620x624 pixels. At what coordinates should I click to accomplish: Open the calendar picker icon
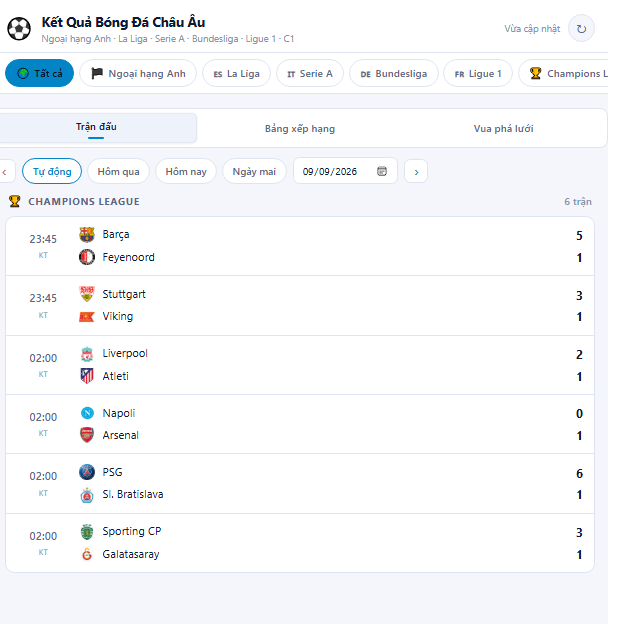(x=382, y=171)
